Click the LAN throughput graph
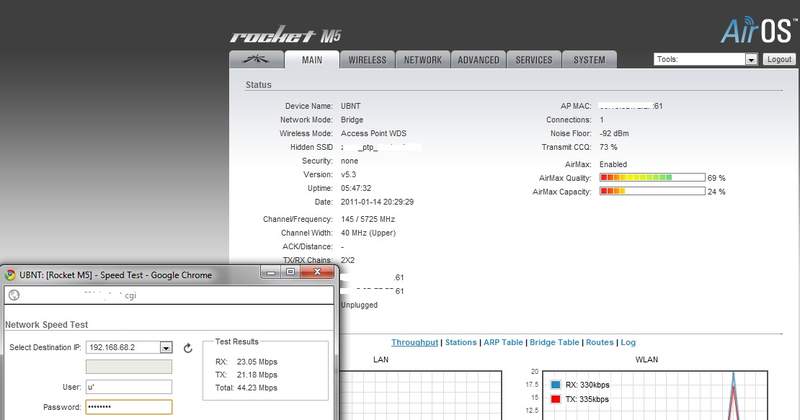The width and height of the screenshot is (800, 420). click(x=420, y=396)
